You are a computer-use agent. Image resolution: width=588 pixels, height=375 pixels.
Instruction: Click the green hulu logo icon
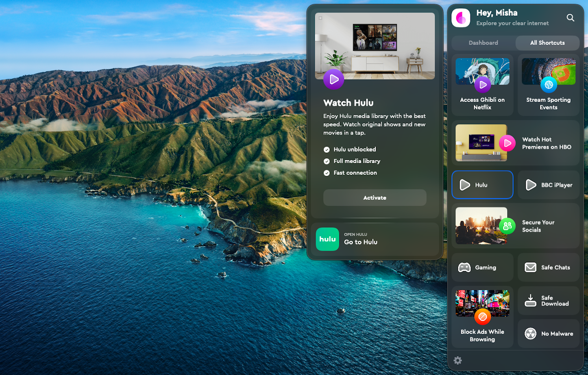point(327,239)
